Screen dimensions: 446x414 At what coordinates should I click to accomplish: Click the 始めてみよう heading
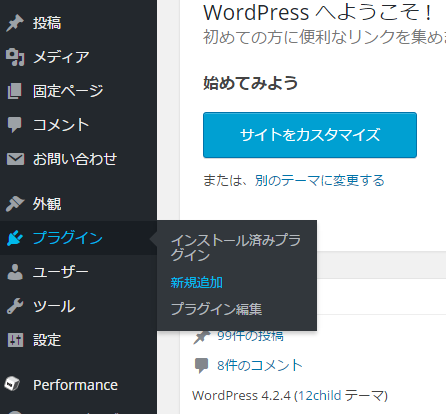(250, 83)
